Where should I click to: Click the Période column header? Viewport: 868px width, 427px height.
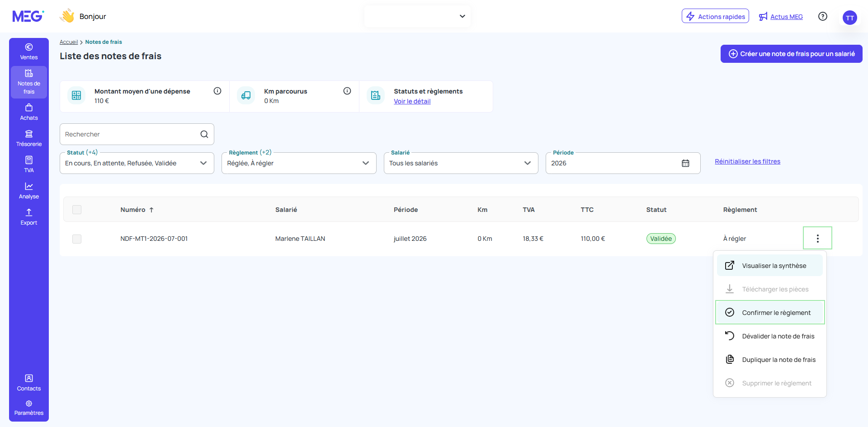(406, 210)
